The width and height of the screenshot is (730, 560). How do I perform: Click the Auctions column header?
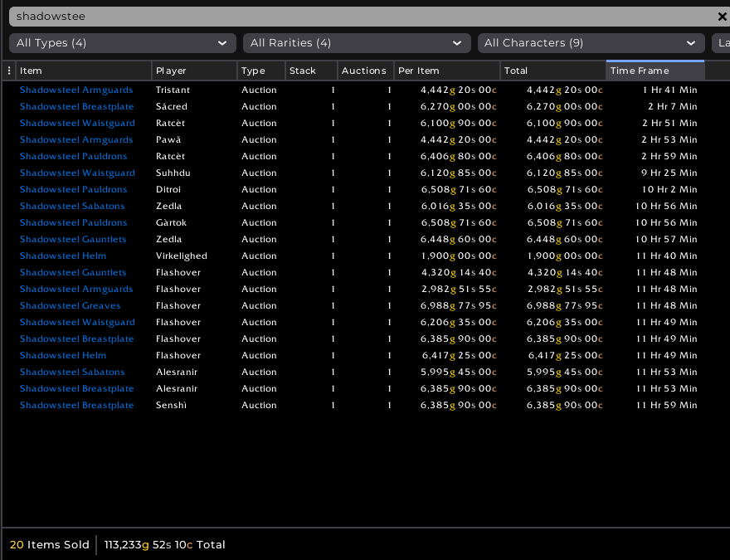(x=364, y=71)
